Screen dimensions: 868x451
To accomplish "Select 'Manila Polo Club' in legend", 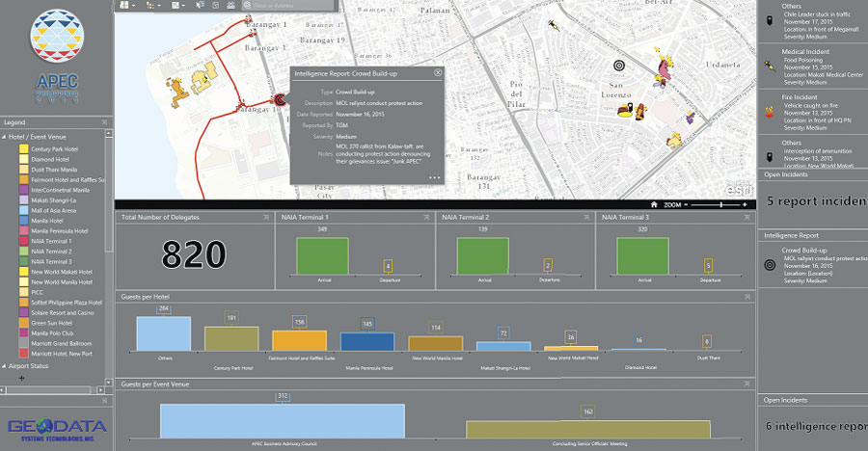I will coord(52,333).
